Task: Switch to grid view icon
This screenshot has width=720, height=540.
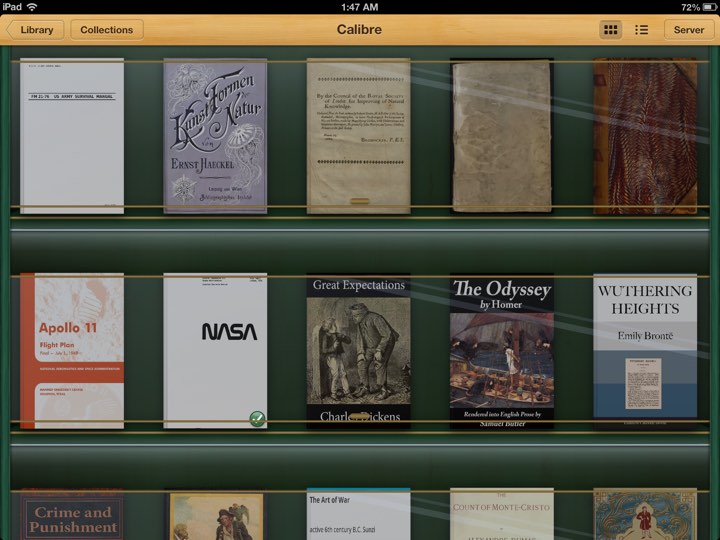Action: click(610, 30)
